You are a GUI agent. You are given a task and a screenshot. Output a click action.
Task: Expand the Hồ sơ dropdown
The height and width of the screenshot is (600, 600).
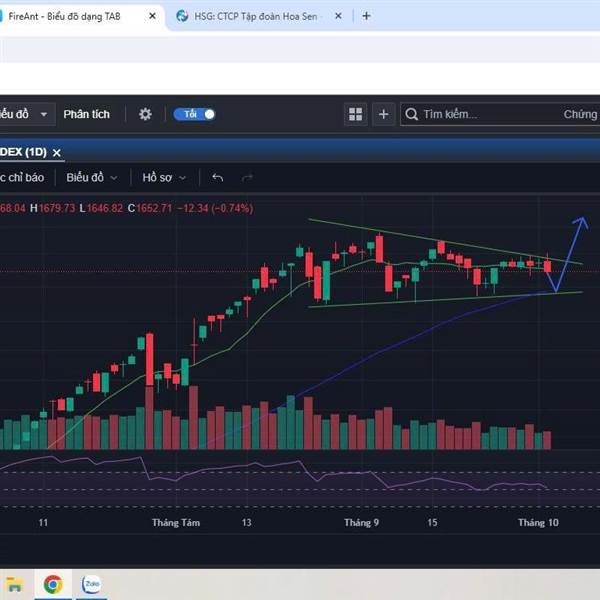pos(164,178)
